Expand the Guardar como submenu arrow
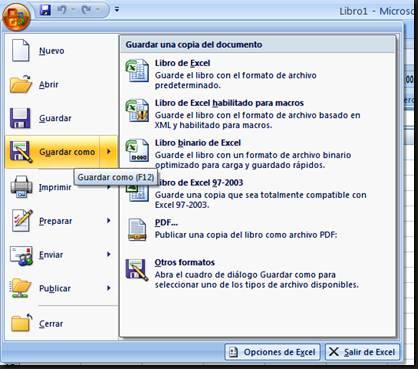Image resolution: width=418 pixels, height=369 pixels. (109, 152)
